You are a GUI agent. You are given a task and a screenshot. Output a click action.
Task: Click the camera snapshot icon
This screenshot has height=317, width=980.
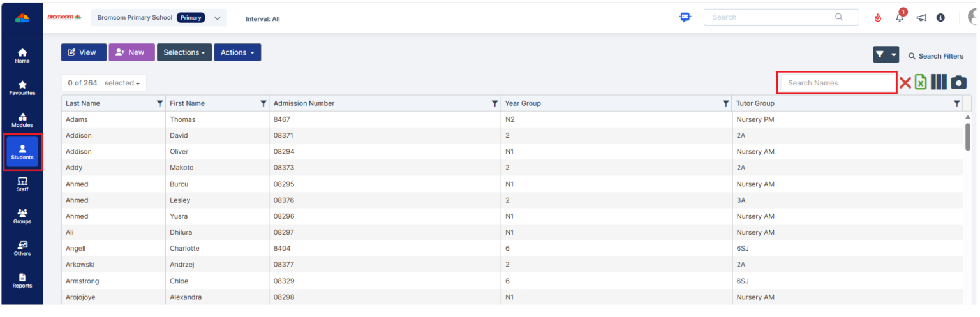[x=958, y=83]
